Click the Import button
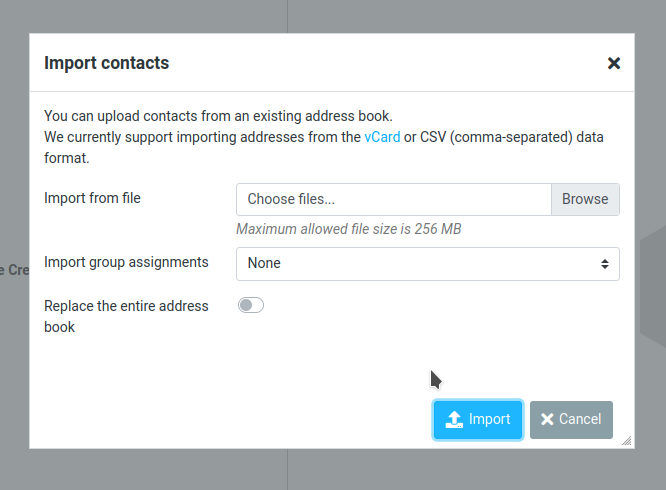666x490 pixels. pyautogui.click(x=478, y=420)
